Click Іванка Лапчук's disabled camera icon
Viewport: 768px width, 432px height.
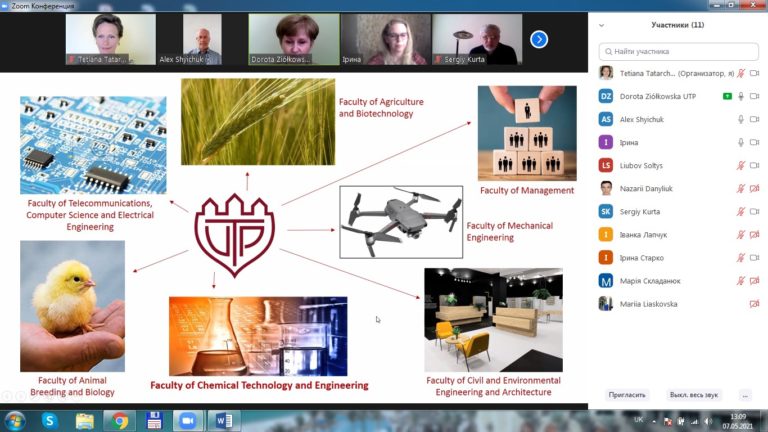point(754,235)
